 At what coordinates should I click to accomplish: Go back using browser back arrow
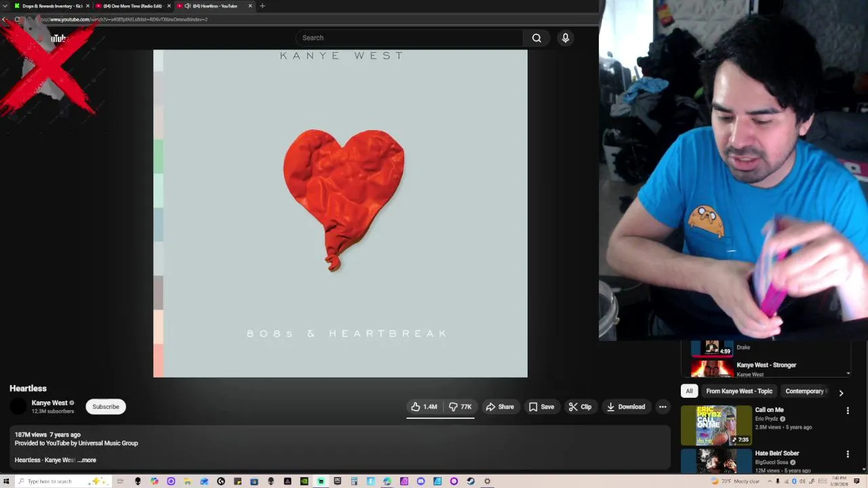pos(4,20)
